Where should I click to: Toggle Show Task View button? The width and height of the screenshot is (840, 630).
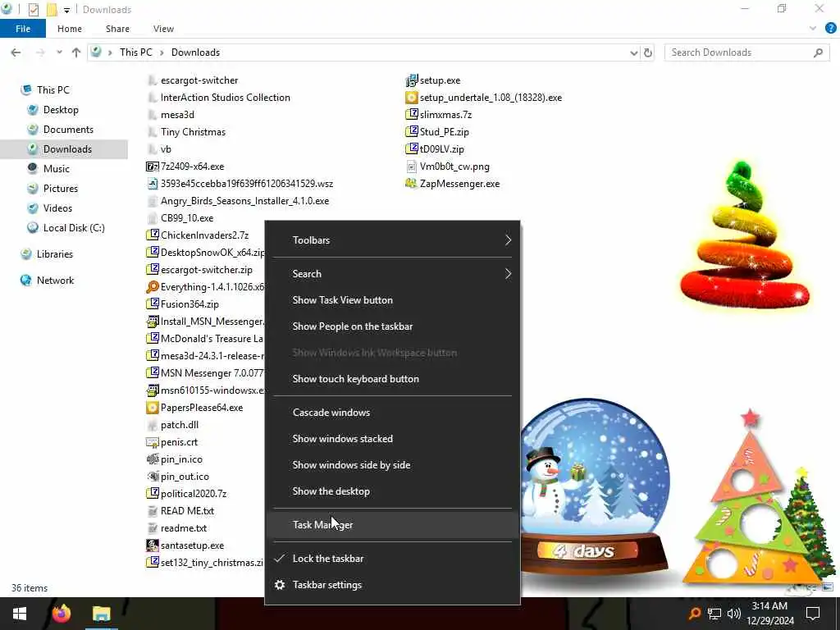(392, 300)
